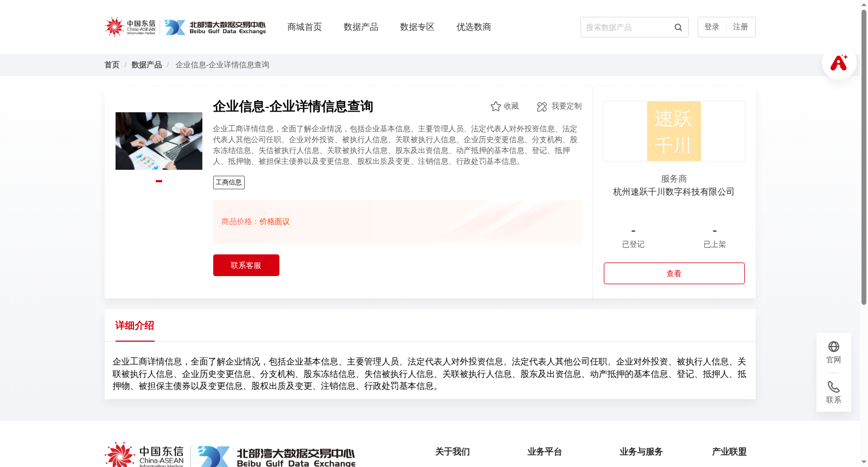
Task: Open the red AI assistant floating icon
Action: tap(839, 62)
